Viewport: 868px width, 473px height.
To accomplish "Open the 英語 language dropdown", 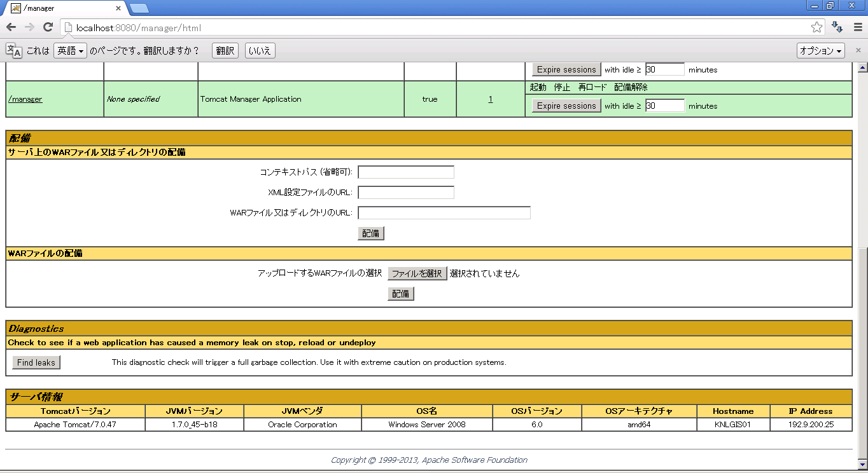I will tap(70, 51).
